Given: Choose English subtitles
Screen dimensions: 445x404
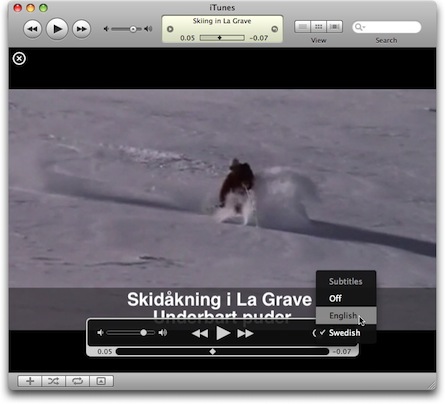Looking at the screenshot, I should pyautogui.click(x=346, y=315).
